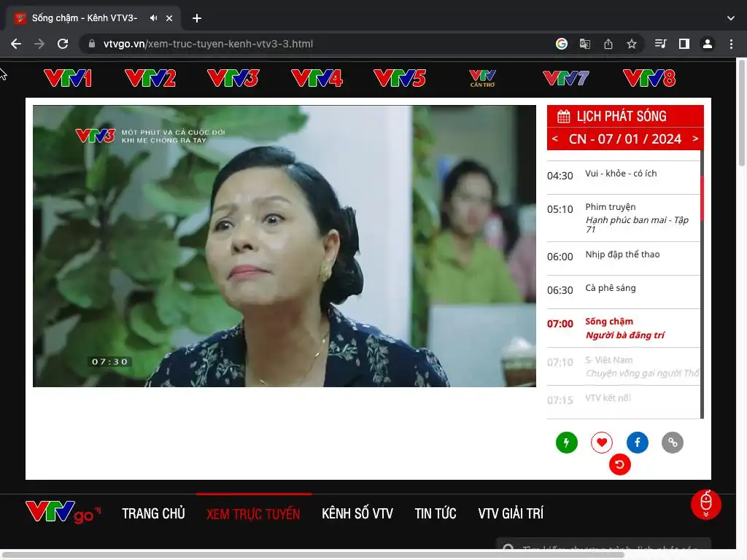Open KÊNH SỐ VTV menu item
The width and height of the screenshot is (747, 560).
pyautogui.click(x=357, y=513)
